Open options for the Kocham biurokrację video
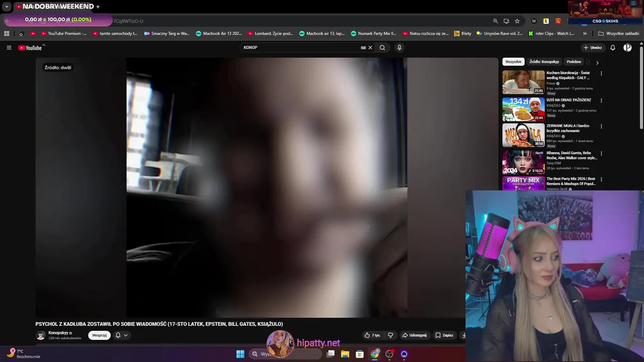The width and height of the screenshot is (644, 362). [x=601, y=73]
